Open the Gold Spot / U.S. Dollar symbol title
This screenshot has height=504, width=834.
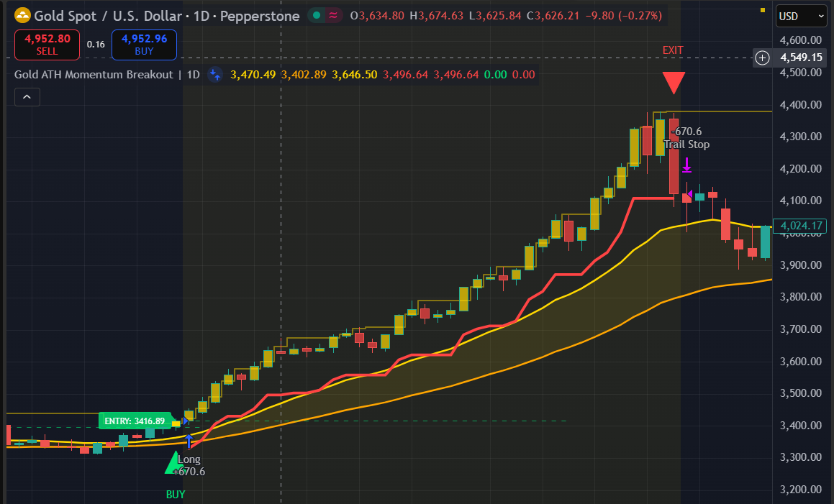coord(166,16)
